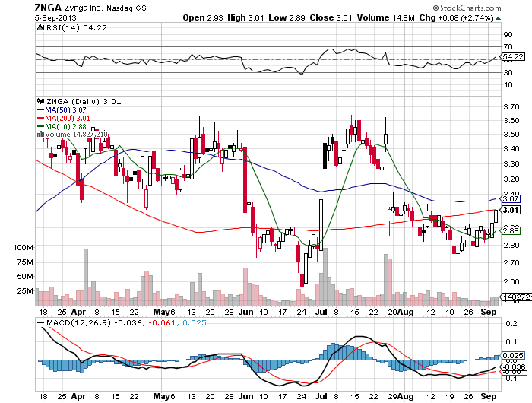Click the Apr label on the bottom MACD axis
532x403 pixels.
[x=79, y=396]
